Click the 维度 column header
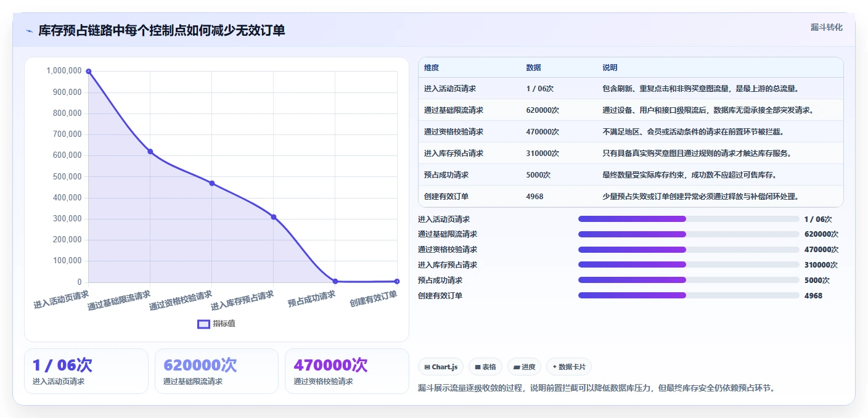 click(x=432, y=68)
